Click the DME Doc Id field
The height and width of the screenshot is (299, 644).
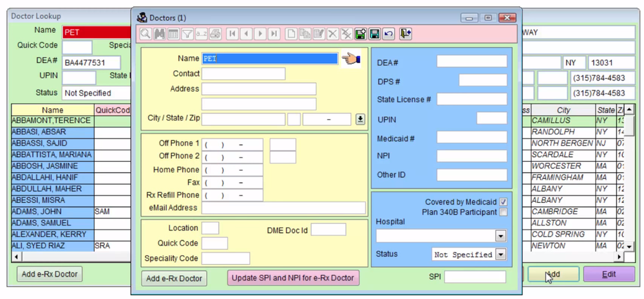pos(328,229)
